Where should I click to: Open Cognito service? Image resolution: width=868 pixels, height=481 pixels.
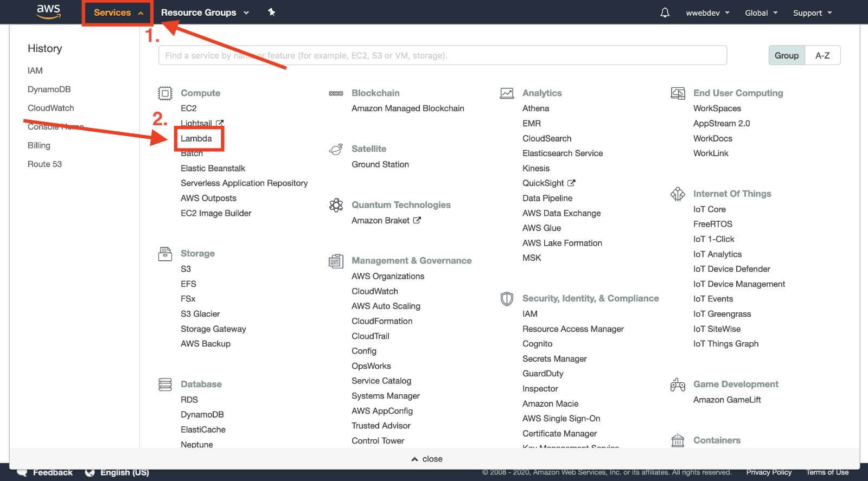pos(538,344)
